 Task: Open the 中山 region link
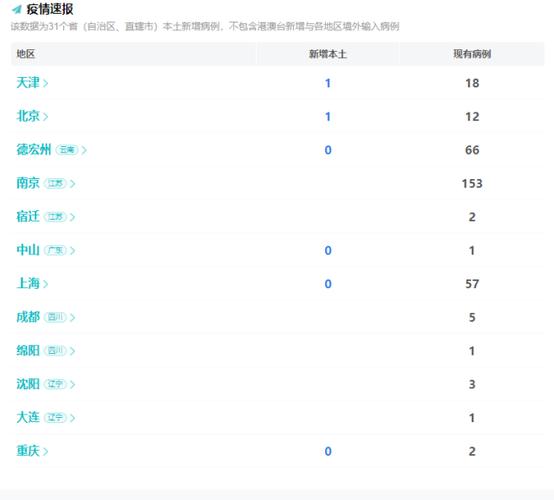point(28,250)
